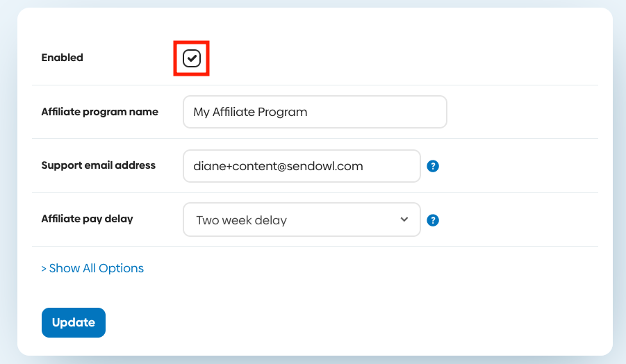Screen dimensions: 626x364
Task: Untick the Enabled checkbox
Action: [192, 58]
